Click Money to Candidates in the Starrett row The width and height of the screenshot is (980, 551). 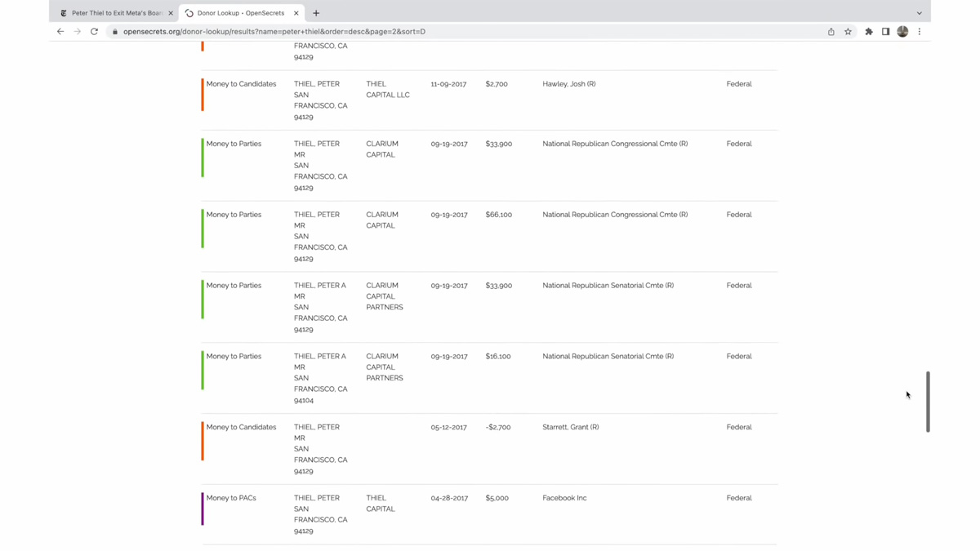coord(241,428)
